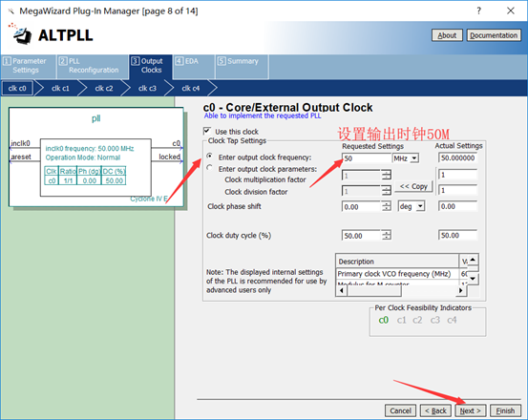Switch to PLL Reconfiguration tab
This screenshot has height=420, width=528.
pyautogui.click(x=93, y=66)
